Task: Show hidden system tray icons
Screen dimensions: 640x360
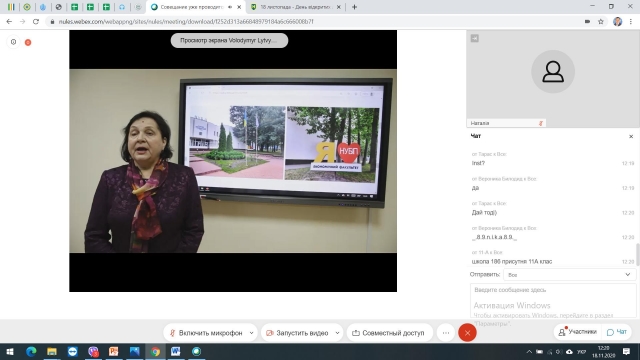Action: pyautogui.click(x=529, y=351)
